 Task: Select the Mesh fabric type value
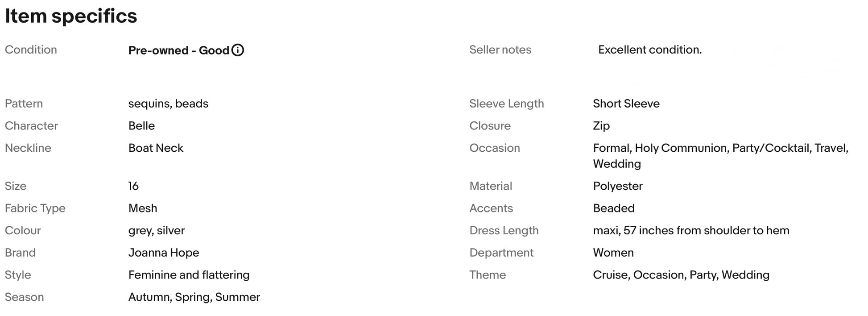pos(143,208)
